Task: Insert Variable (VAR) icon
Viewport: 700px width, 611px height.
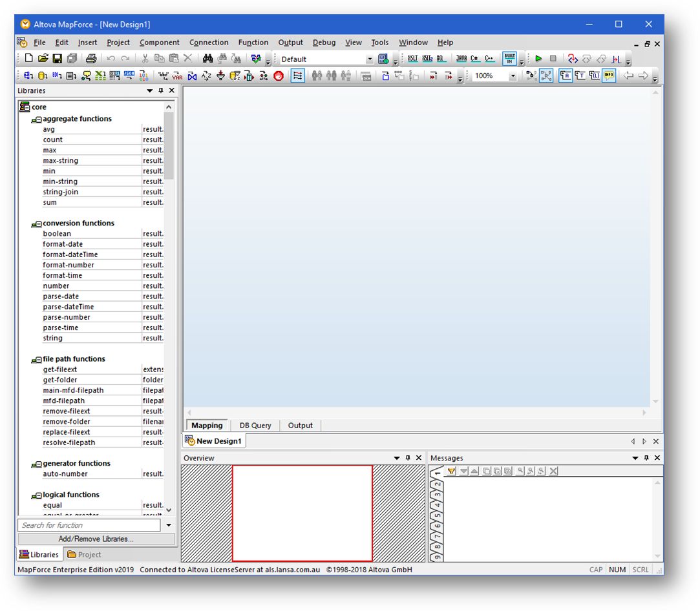Action: pyautogui.click(x=178, y=76)
